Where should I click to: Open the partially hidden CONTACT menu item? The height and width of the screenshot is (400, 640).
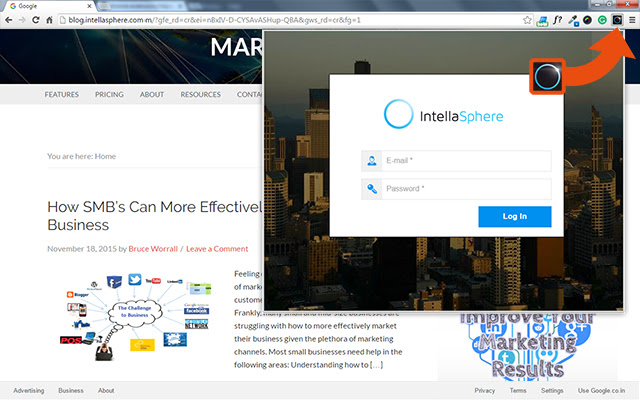click(249, 94)
